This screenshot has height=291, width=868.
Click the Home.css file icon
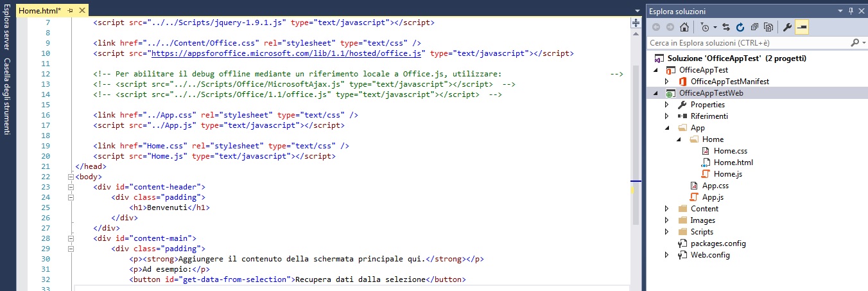pyautogui.click(x=706, y=151)
